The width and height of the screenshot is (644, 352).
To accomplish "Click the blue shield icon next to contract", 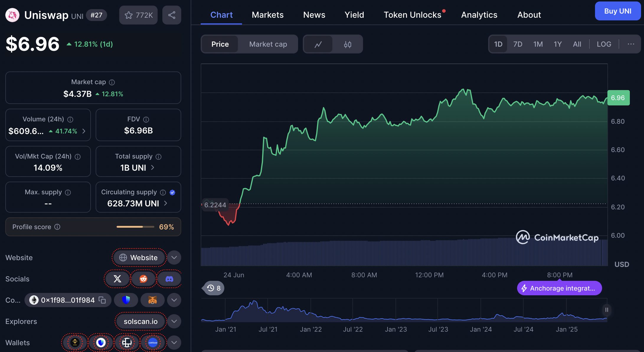I will click(126, 300).
